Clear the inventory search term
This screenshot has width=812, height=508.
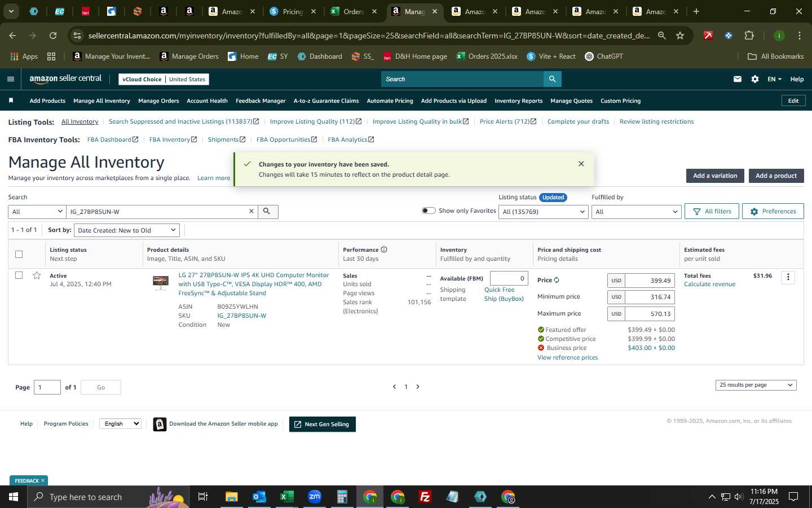point(251,211)
